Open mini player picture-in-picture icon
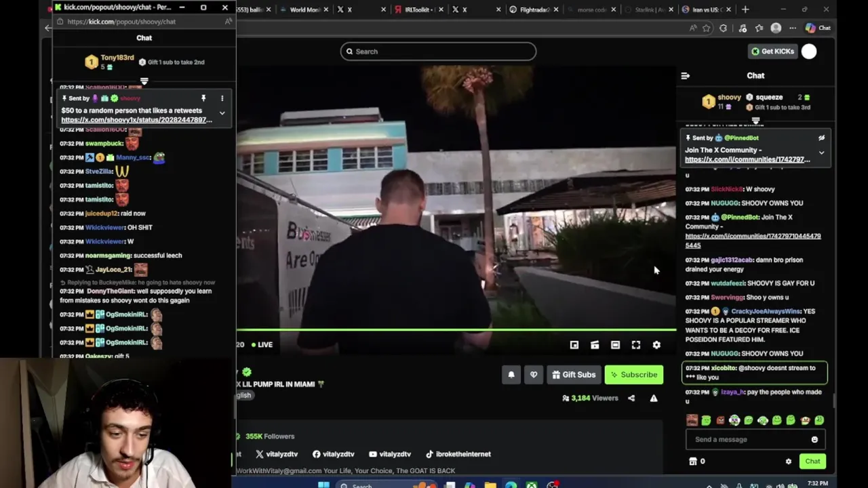The width and height of the screenshot is (868, 488). [574, 345]
